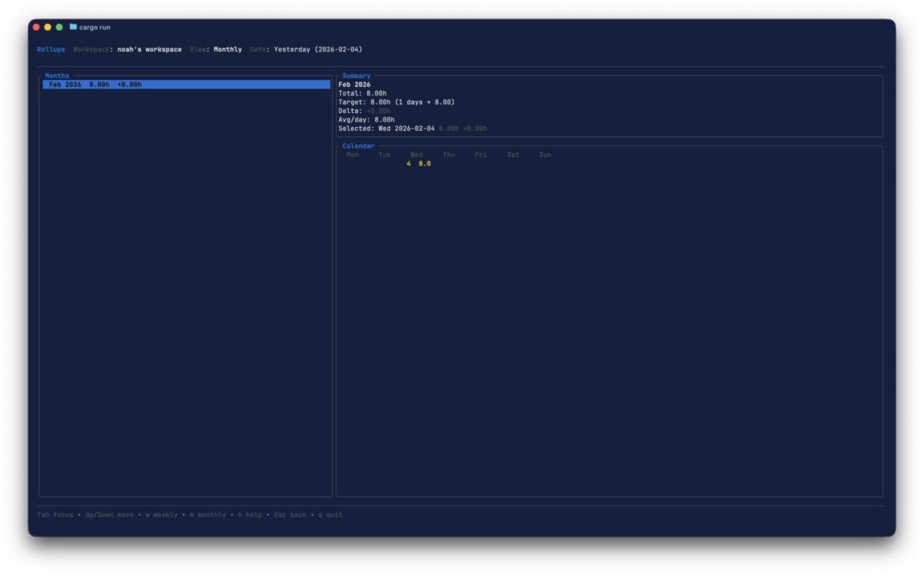
Task: Minimize the terminal window with yellow button
Action: click(48, 27)
